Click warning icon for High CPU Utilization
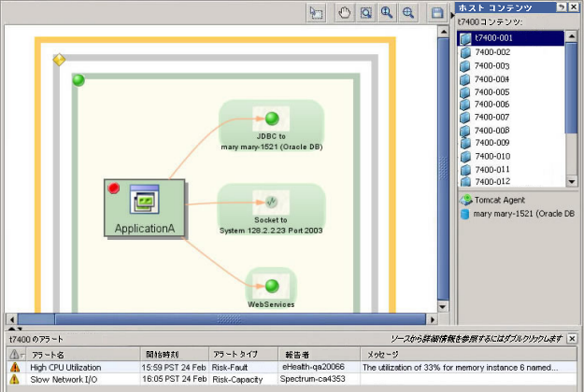 tap(15, 367)
